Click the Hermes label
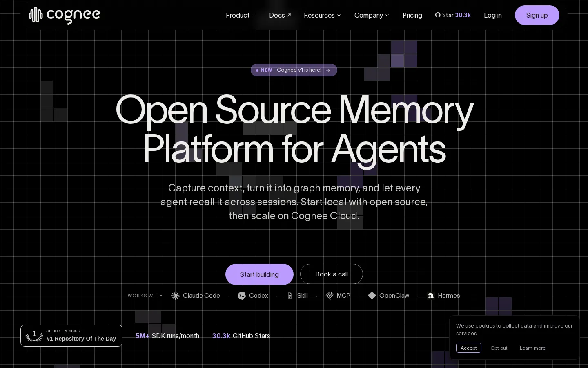Image resolution: width=588 pixels, height=368 pixels. point(449,296)
